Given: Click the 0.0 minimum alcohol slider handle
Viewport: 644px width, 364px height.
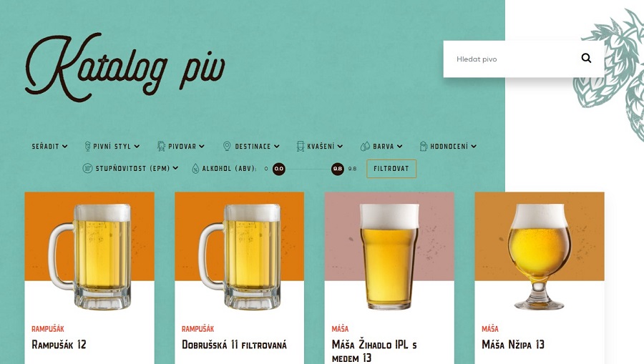Looking at the screenshot, I should point(279,169).
